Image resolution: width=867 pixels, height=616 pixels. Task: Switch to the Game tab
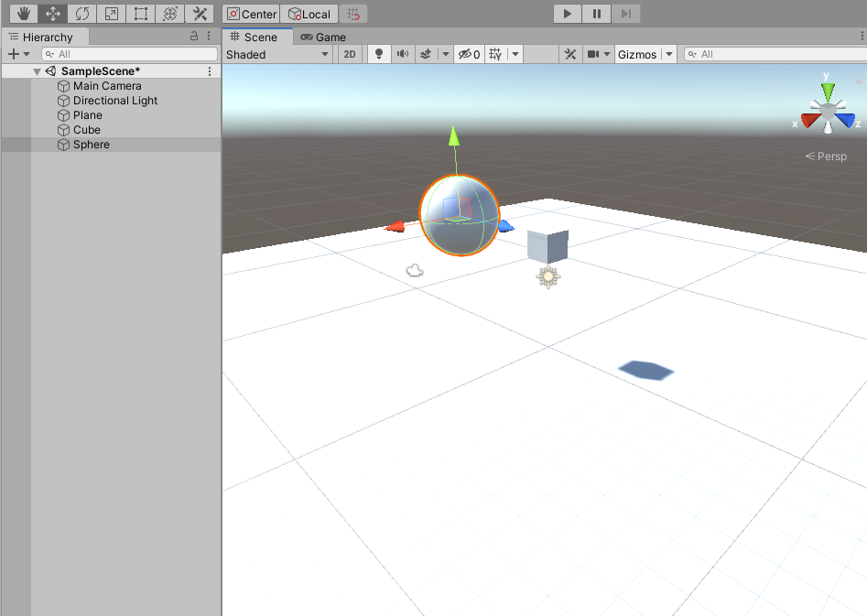click(x=323, y=38)
